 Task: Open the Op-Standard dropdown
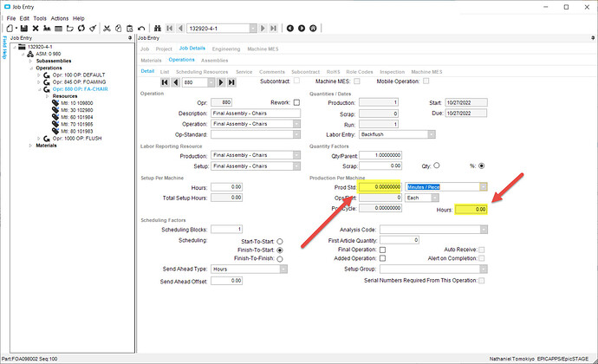pyautogui.click(x=296, y=134)
